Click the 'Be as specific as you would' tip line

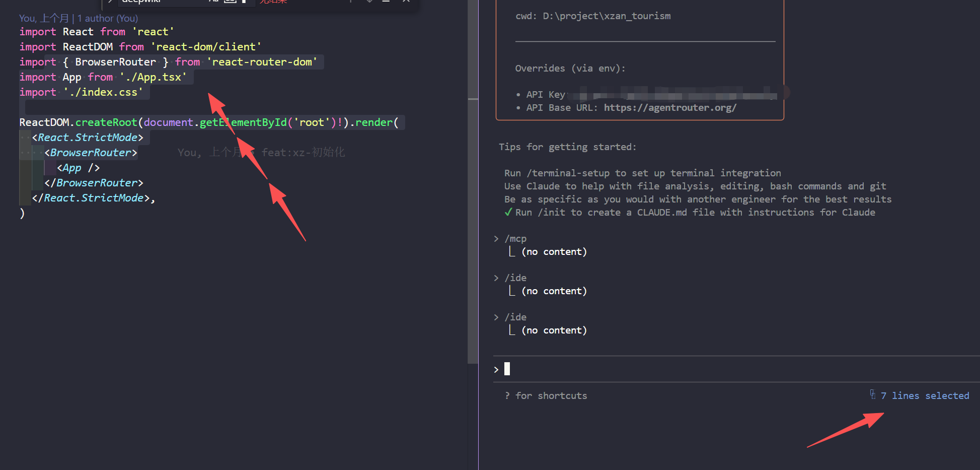tap(698, 199)
